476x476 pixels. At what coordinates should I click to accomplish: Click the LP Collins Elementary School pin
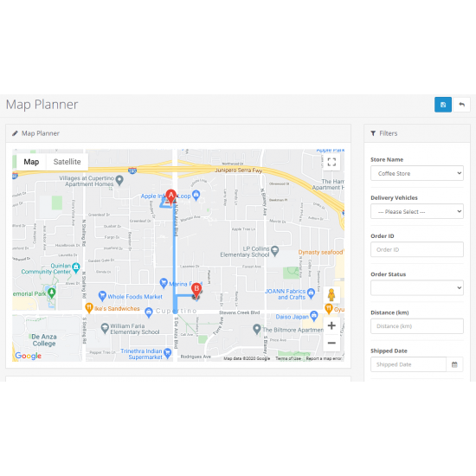point(274,251)
